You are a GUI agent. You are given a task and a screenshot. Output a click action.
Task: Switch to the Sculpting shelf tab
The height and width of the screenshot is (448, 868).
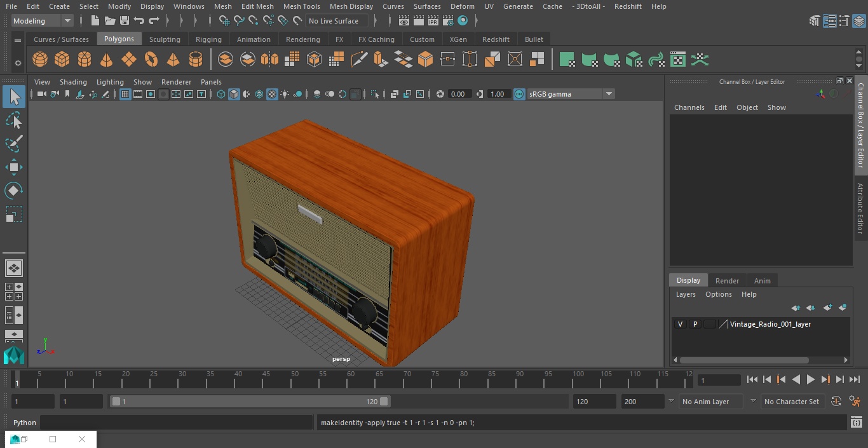coord(165,39)
